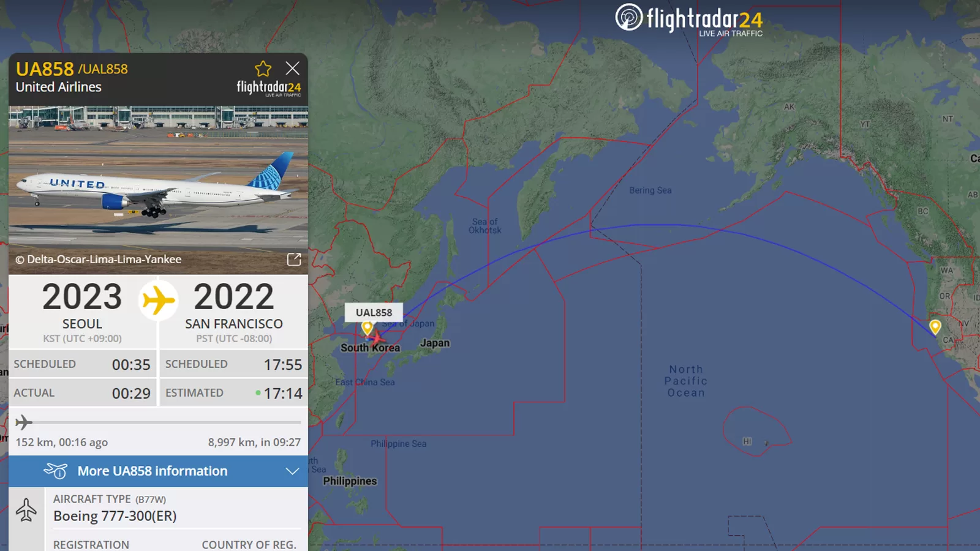Click the plane info icon in blue bar
Screen dimensions: 980x551
coord(55,471)
